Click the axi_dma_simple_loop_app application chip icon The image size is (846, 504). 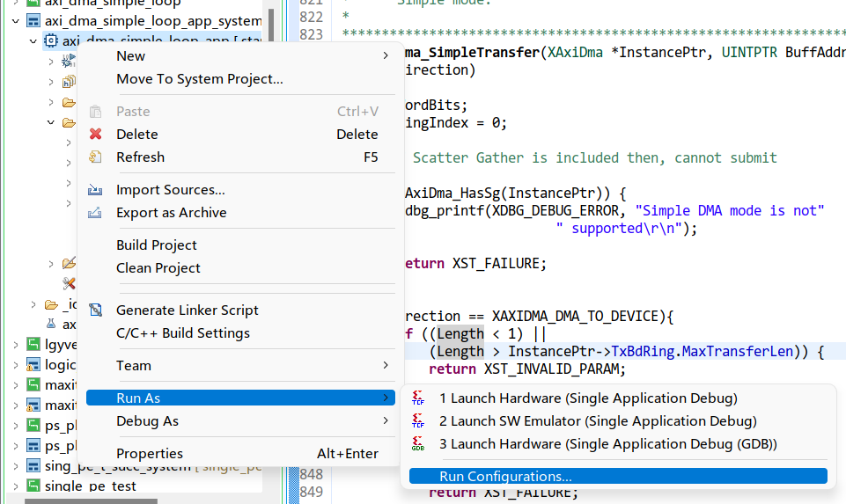(51, 41)
